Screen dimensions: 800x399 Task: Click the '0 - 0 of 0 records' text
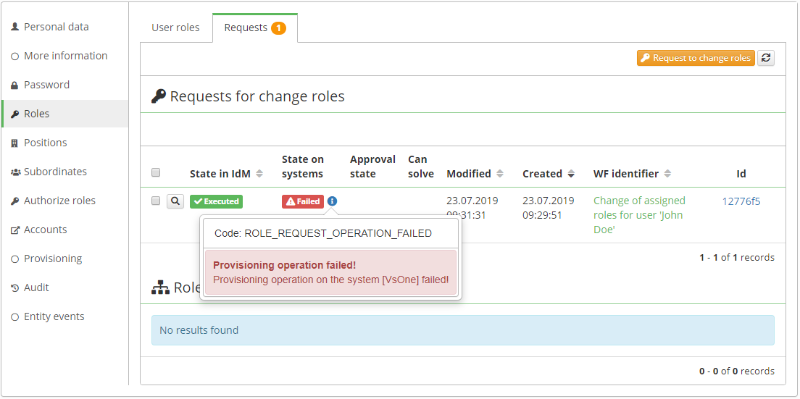[x=737, y=371]
